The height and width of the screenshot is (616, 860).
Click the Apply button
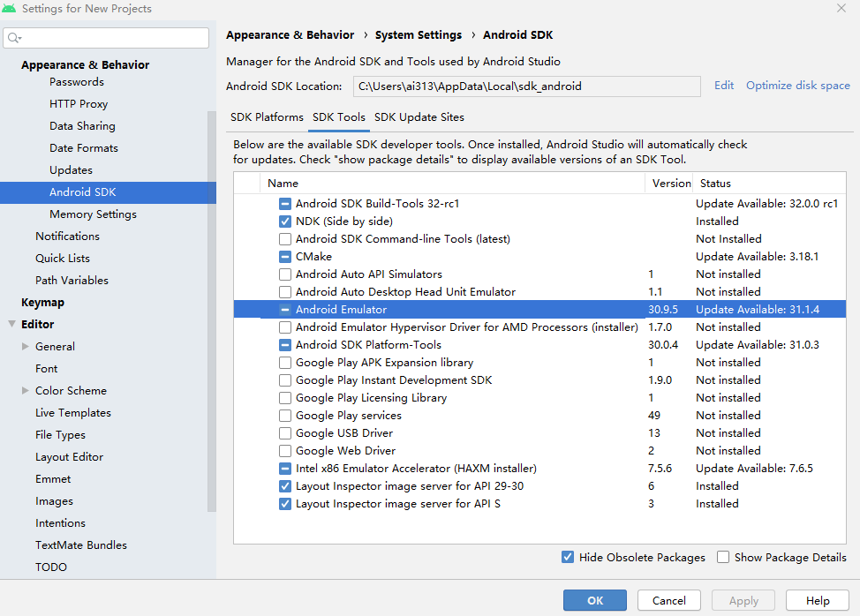click(743, 600)
